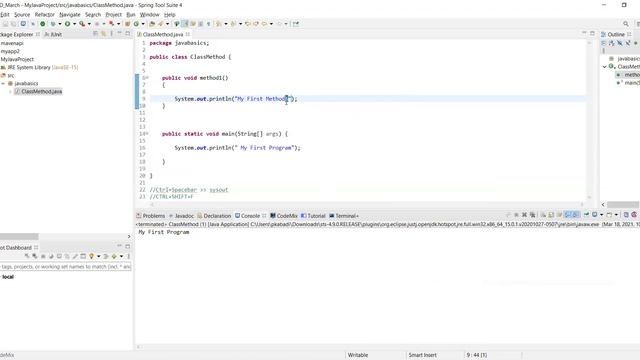
Task: Switch to the Problems tab
Action: click(x=150, y=216)
